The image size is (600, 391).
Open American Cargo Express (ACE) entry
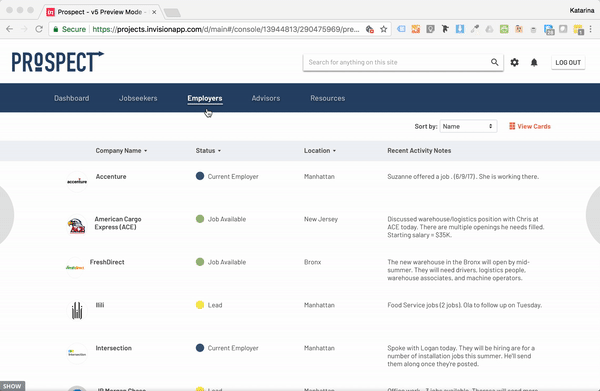point(118,223)
